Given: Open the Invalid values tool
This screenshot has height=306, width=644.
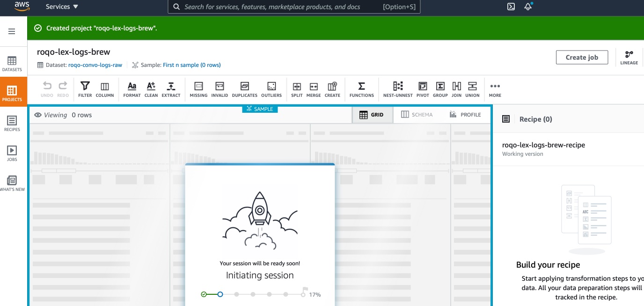Looking at the screenshot, I should tap(220, 89).
